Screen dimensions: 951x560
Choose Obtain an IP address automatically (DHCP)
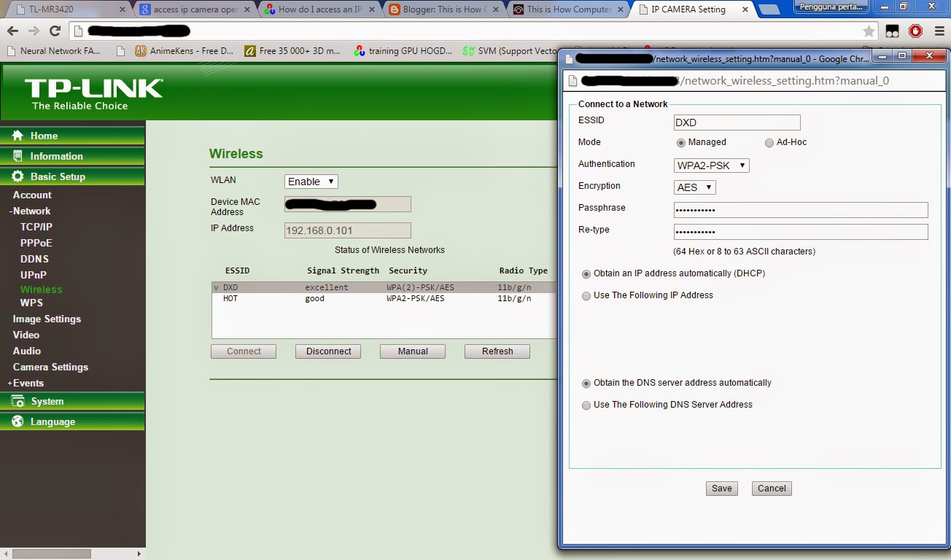click(586, 274)
